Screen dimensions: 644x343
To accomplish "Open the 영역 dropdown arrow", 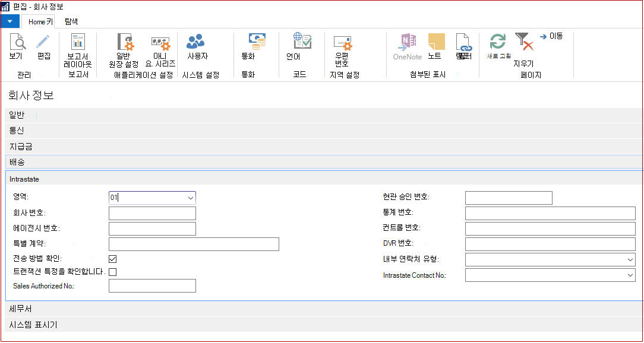I will pyautogui.click(x=191, y=198).
